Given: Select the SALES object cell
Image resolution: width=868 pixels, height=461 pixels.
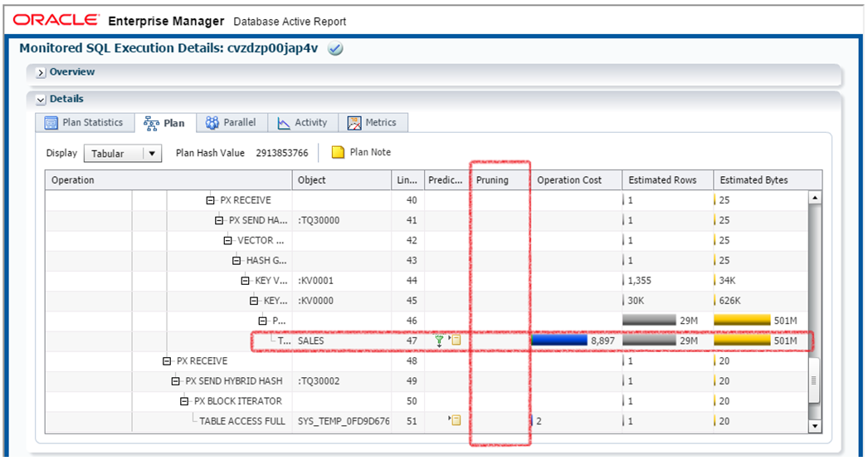Looking at the screenshot, I should pyautogui.click(x=342, y=341).
